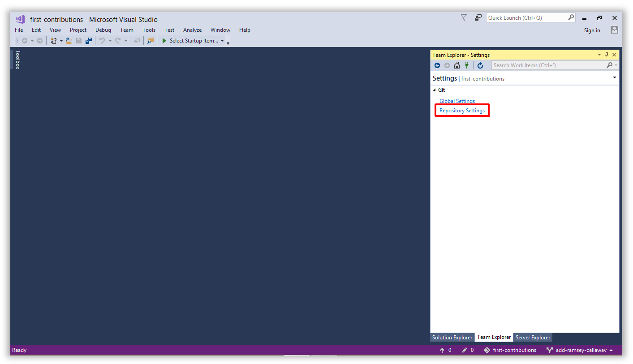
Task: Click the green Manage Connections plug icon
Action: (x=467, y=65)
